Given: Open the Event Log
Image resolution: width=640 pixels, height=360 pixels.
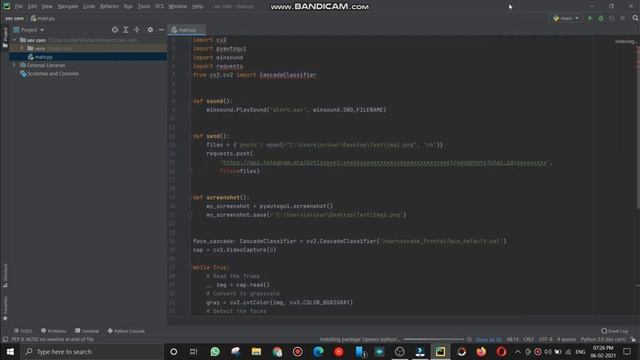Looking at the screenshot, I should coord(615,331).
